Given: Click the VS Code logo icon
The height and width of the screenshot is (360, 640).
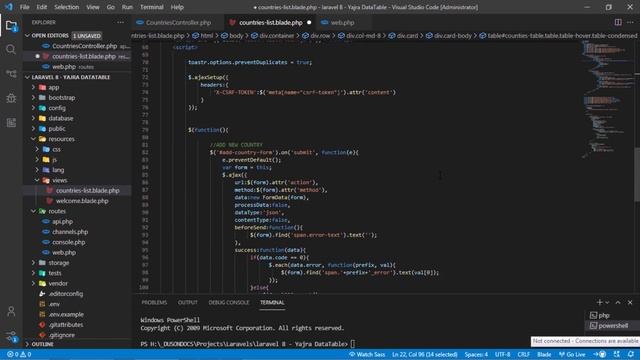Looking at the screenshot, I should click(9, 7).
